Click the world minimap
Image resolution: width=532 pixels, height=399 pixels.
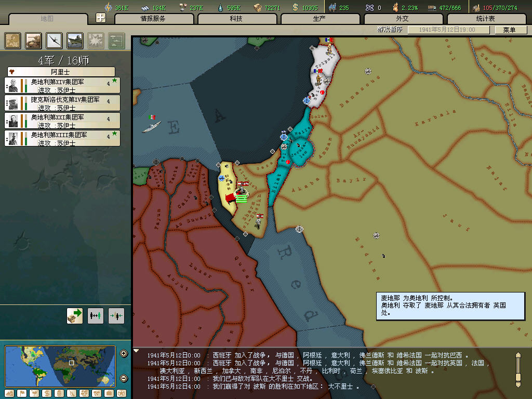pos(60,366)
